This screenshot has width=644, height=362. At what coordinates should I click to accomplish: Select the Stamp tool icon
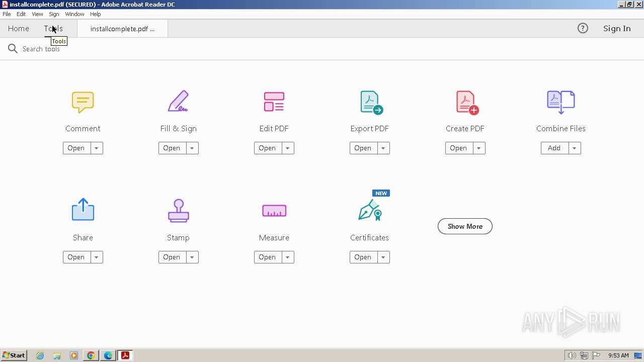point(179,211)
